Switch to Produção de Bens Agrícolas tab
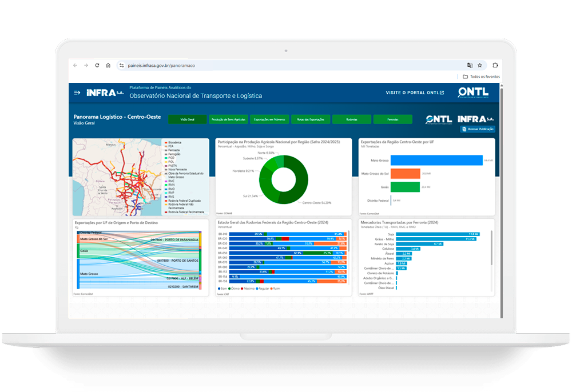 tap(228, 119)
